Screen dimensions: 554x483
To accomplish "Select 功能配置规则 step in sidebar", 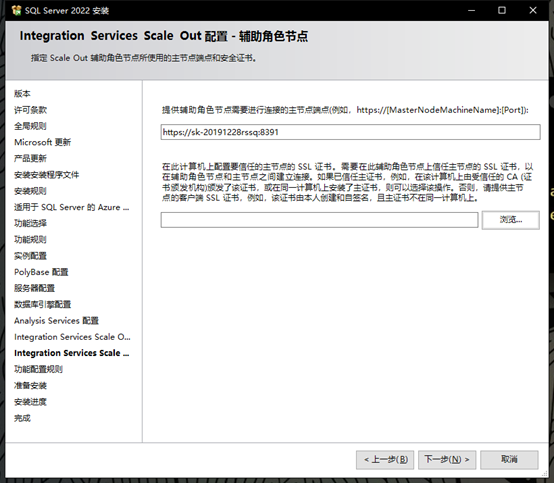I will (39, 369).
